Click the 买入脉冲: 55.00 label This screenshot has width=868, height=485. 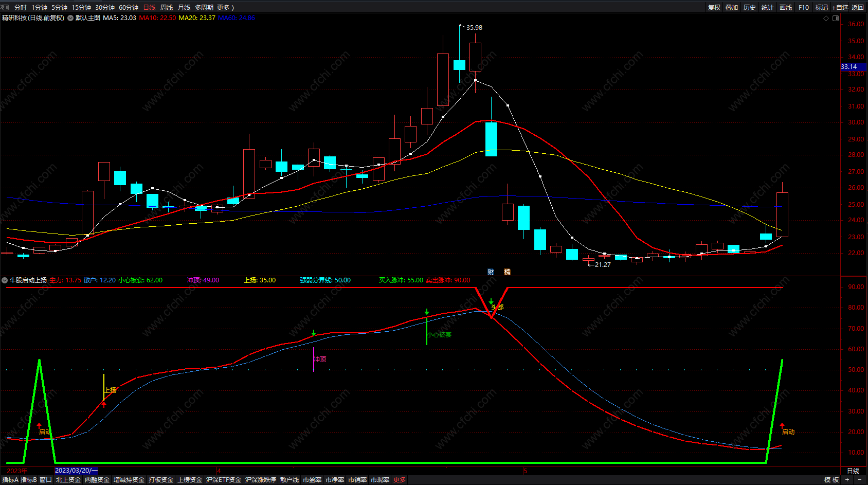(401, 280)
